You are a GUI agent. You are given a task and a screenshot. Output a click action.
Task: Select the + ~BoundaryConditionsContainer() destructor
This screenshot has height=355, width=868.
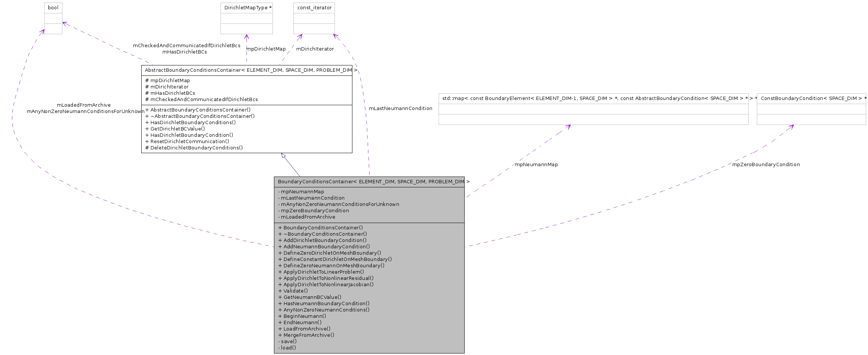[323, 234]
